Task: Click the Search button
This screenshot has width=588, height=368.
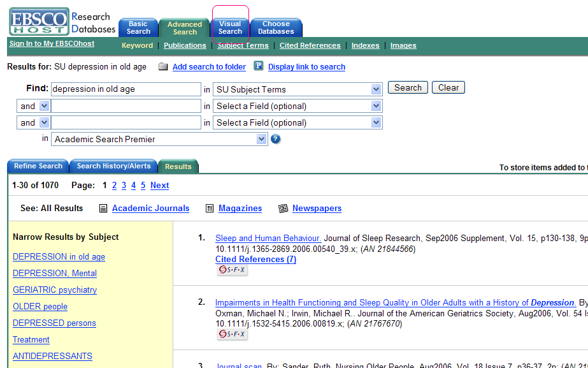Action: (x=408, y=87)
